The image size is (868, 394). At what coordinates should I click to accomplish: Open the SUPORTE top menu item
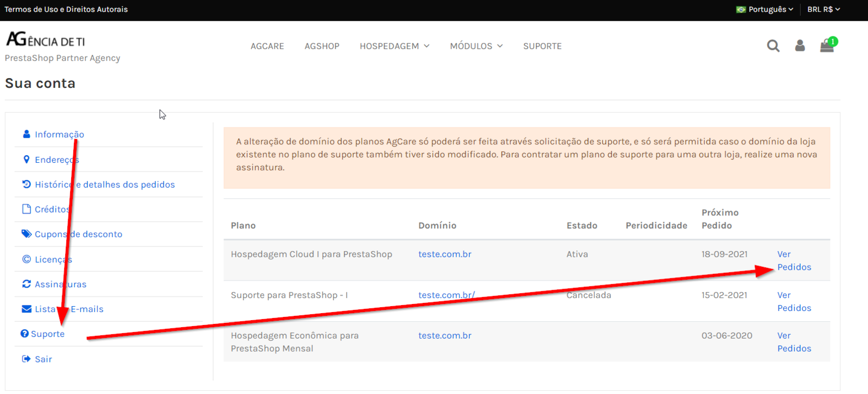tap(542, 46)
